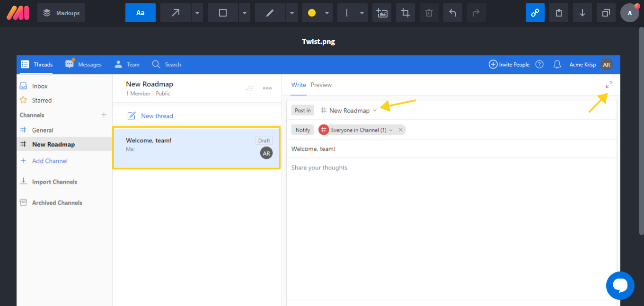Click the AR avatar on the draft thread
Screen dimensions: 644x306
(x=266, y=153)
